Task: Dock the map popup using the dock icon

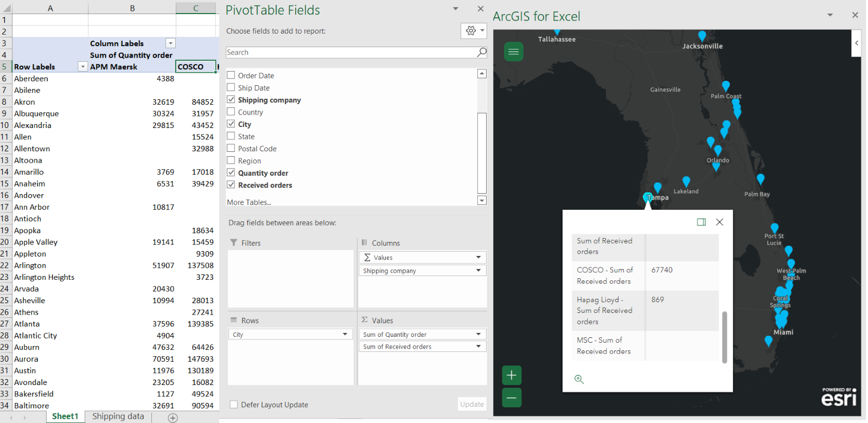Action: (x=701, y=222)
